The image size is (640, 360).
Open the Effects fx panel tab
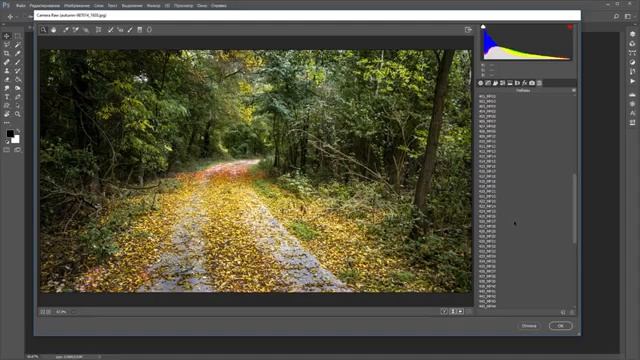tap(524, 83)
